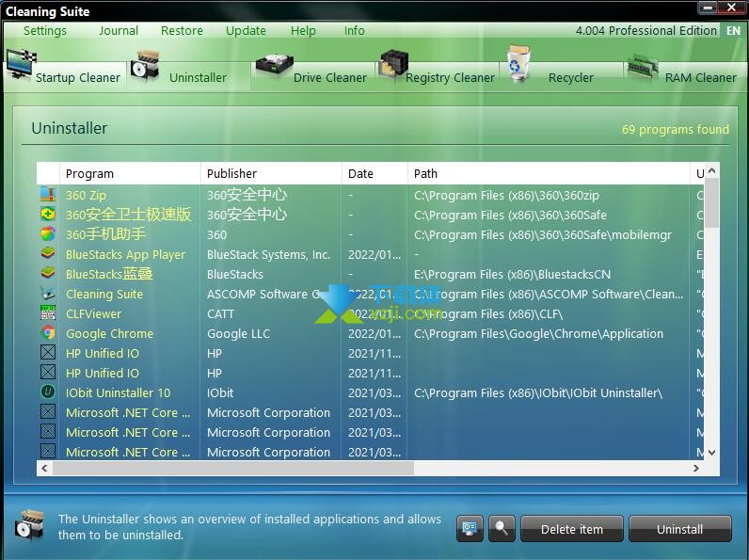
Task: Click the Cleaning Suite list icon
Action: [48, 294]
